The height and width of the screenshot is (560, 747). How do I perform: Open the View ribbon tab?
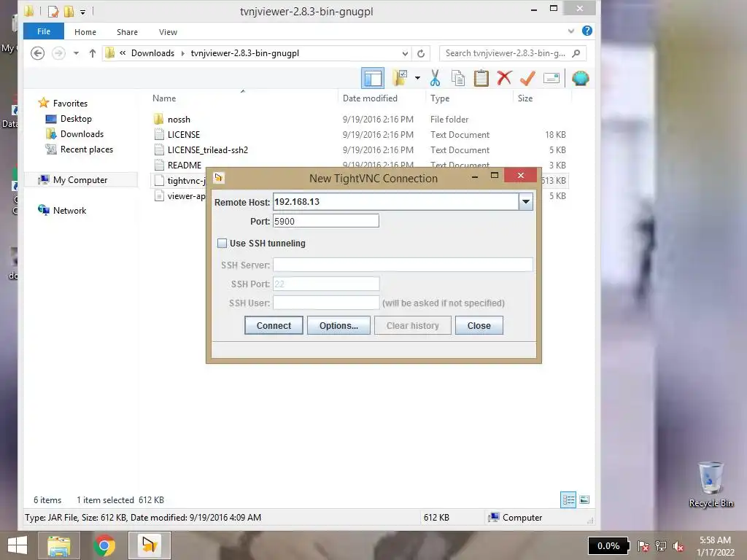(x=169, y=32)
